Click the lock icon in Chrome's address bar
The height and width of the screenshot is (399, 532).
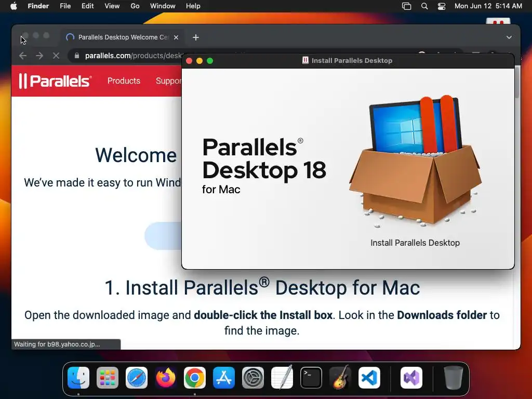tap(77, 56)
